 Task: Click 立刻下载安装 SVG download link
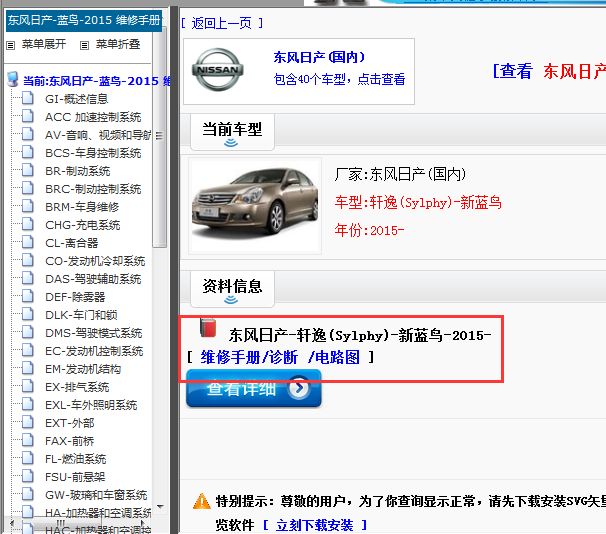click(315, 525)
